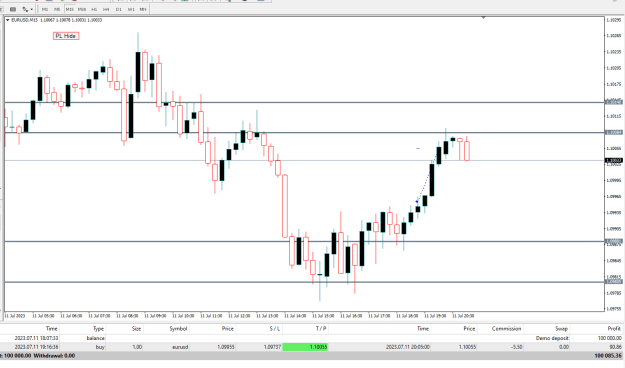Viewport: 625px width, 368px height.
Task: Click the swap value 0.00 in the buy row
Action: tap(564, 347)
